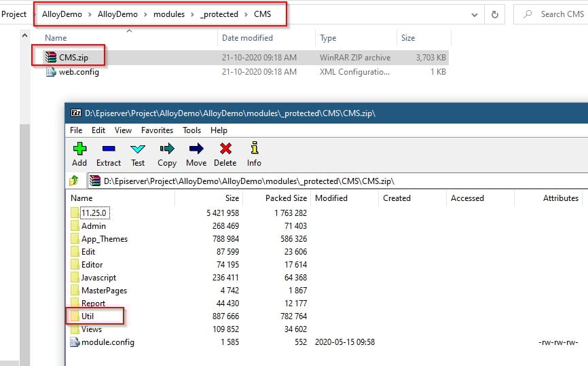The image size is (588, 366).
Task: Open the File menu in 7-Zip
Action: tap(76, 130)
